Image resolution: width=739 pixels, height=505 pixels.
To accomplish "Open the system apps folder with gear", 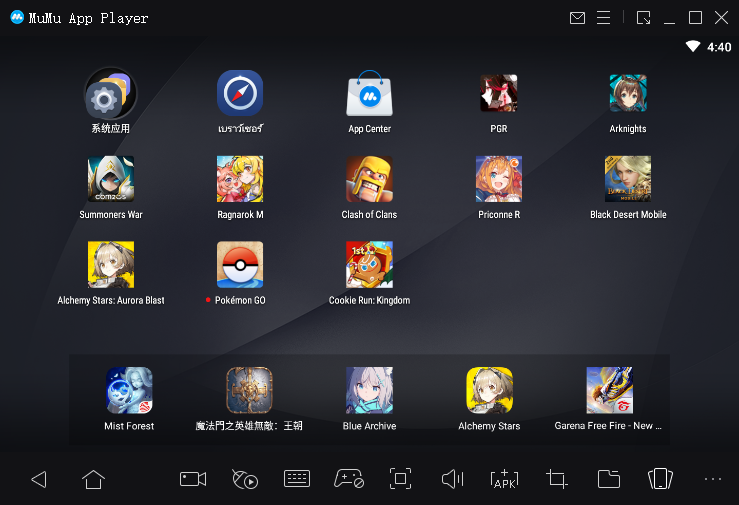I will click(x=110, y=94).
